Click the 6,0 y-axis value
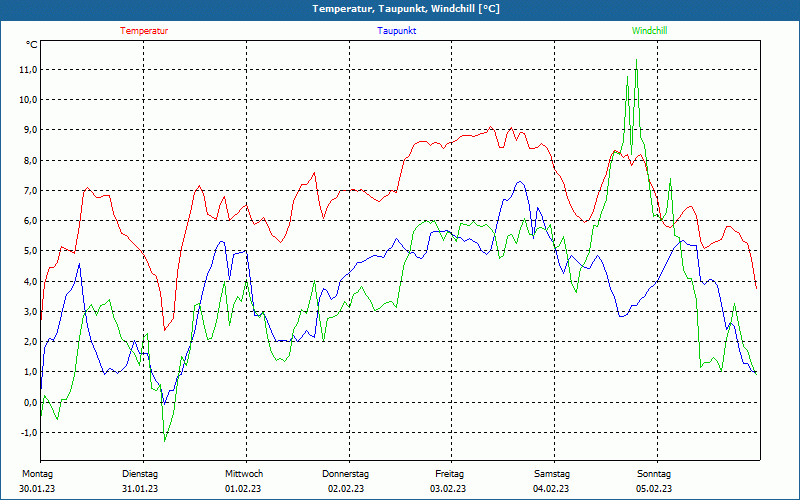Viewport: 800px width, 500px height. click(30, 221)
